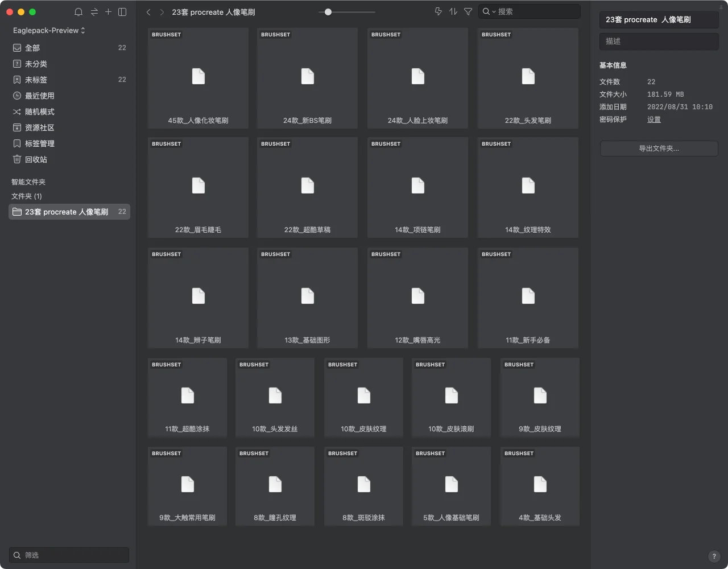
Task: Open the help question mark button
Action: pos(714,556)
